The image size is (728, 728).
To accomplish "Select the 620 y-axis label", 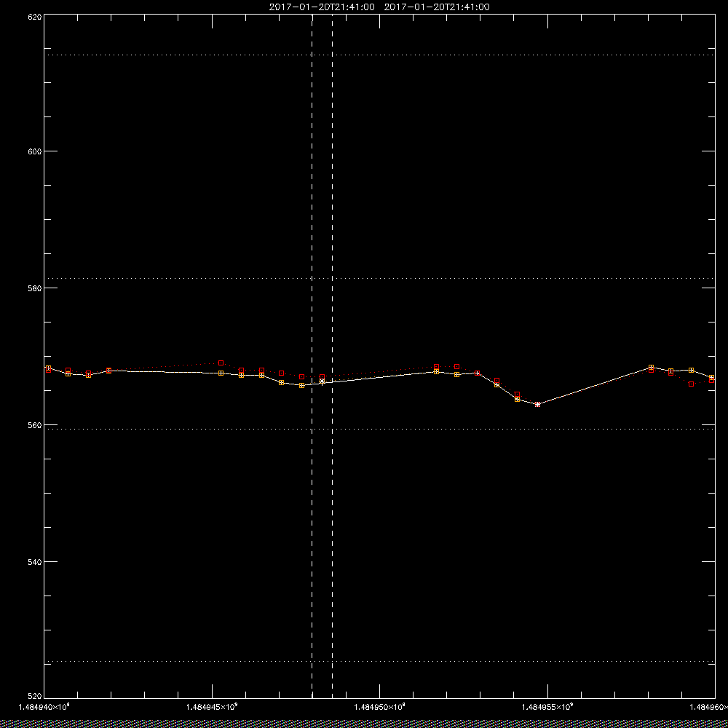I will click(x=35, y=17).
